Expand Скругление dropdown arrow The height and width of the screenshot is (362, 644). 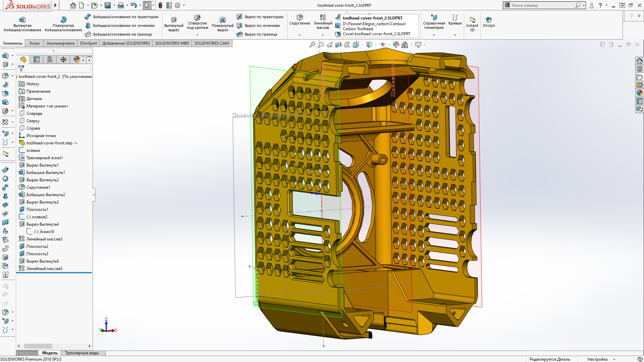[300, 35]
